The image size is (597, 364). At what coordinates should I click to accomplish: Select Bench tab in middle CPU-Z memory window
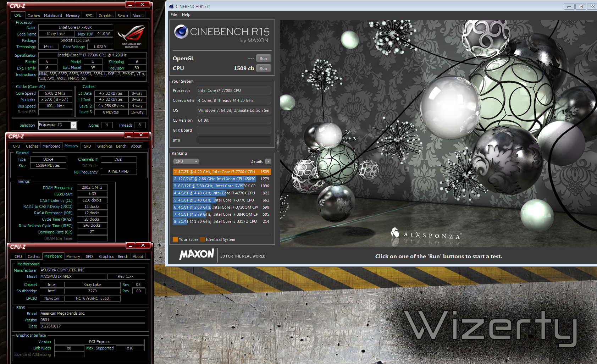tap(121, 146)
